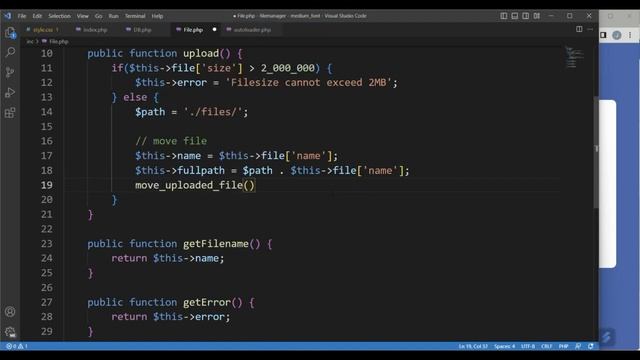The height and width of the screenshot is (360, 640).
Task: Click line number 19 in gutter
Action: coord(47,185)
